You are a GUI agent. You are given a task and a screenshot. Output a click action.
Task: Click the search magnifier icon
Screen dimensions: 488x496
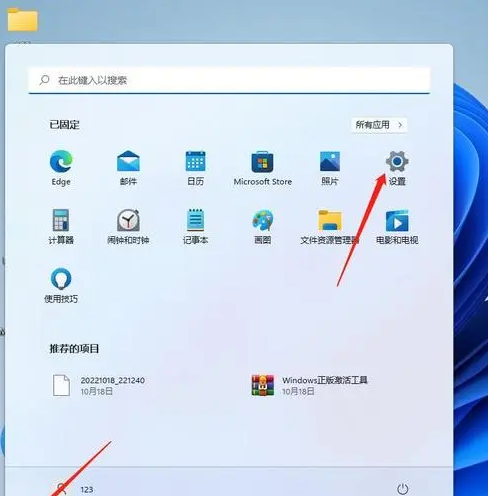tap(45, 80)
